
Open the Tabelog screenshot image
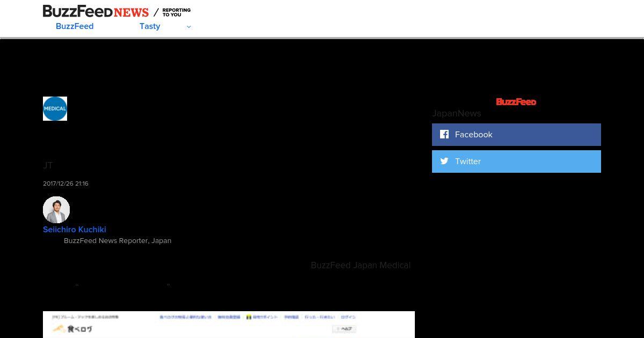[229, 325]
